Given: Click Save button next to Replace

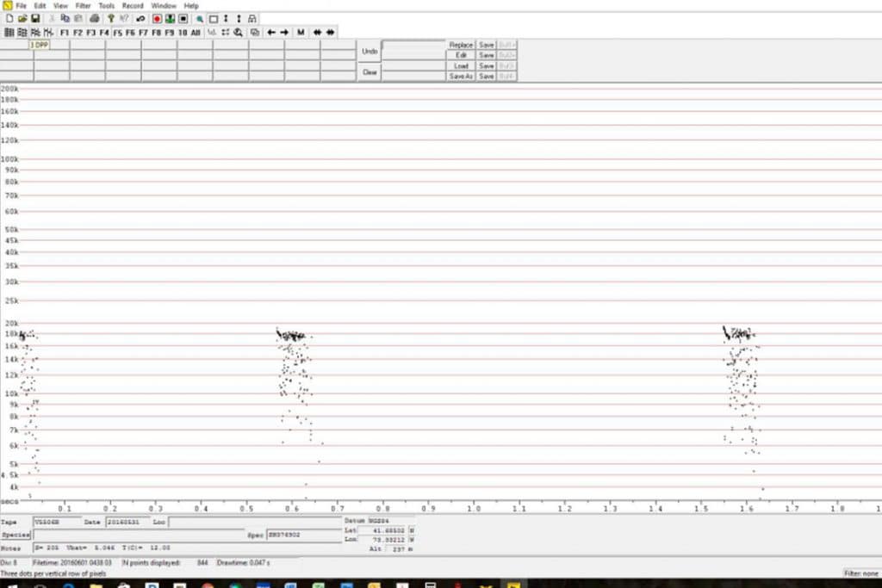Looking at the screenshot, I should click(x=486, y=45).
